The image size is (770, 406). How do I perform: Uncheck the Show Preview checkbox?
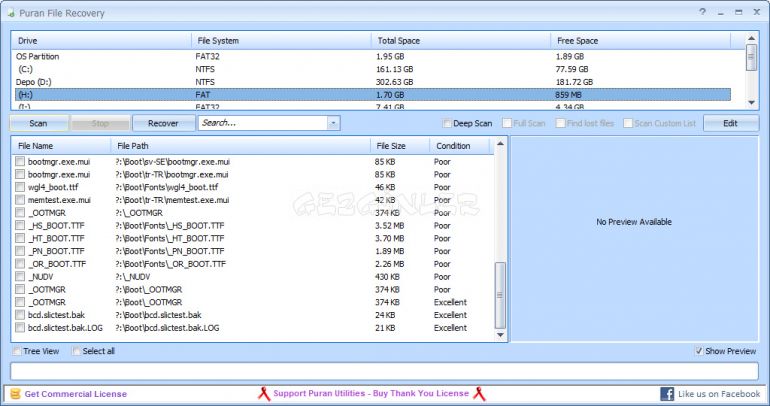(699, 351)
